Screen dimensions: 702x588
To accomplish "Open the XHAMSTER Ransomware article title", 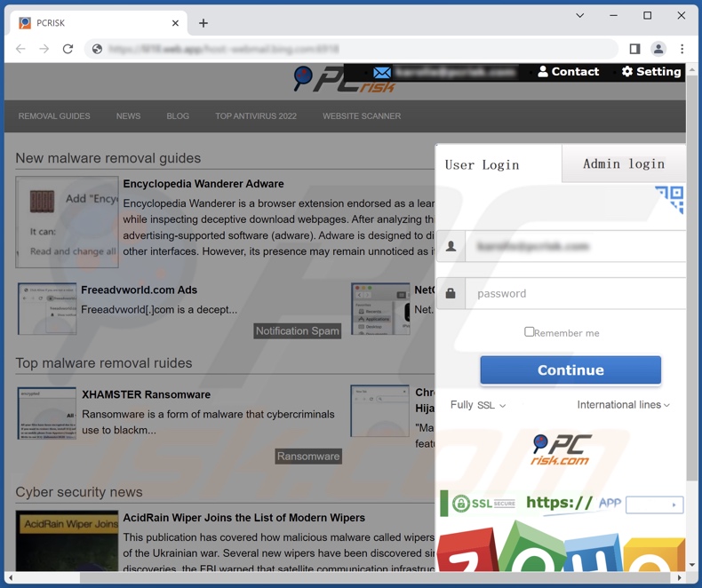I will pyautogui.click(x=146, y=394).
